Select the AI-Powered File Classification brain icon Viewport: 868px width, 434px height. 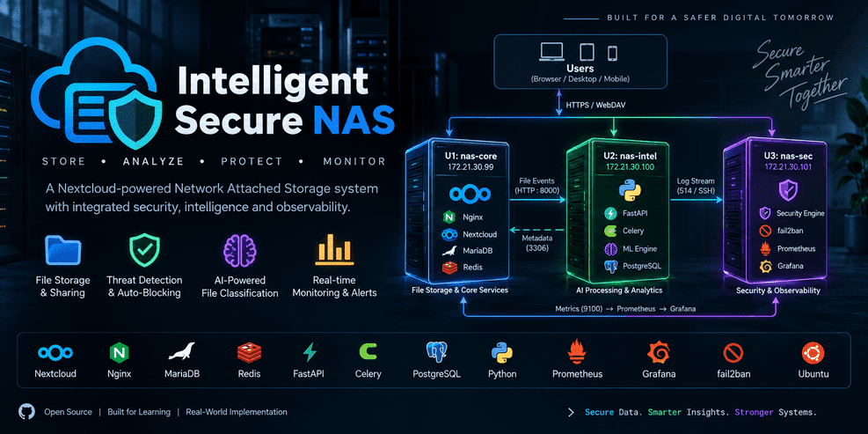(x=239, y=251)
